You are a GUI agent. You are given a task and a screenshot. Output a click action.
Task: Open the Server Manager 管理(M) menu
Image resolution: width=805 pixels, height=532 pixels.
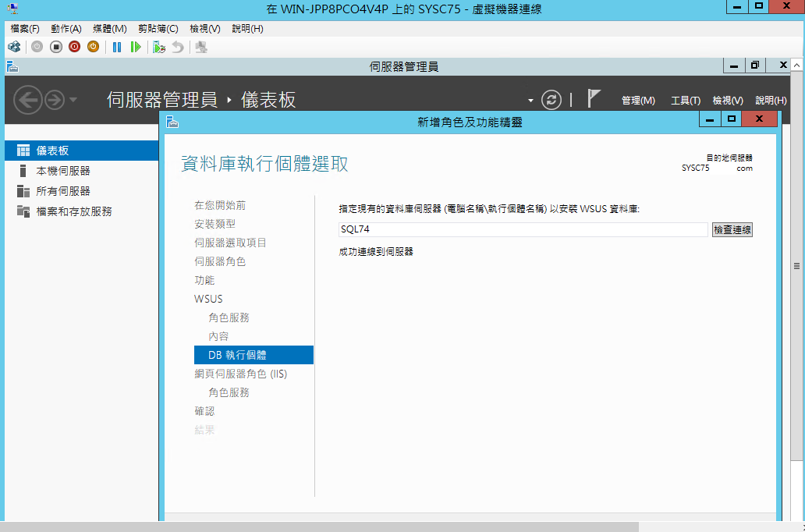tap(638, 101)
